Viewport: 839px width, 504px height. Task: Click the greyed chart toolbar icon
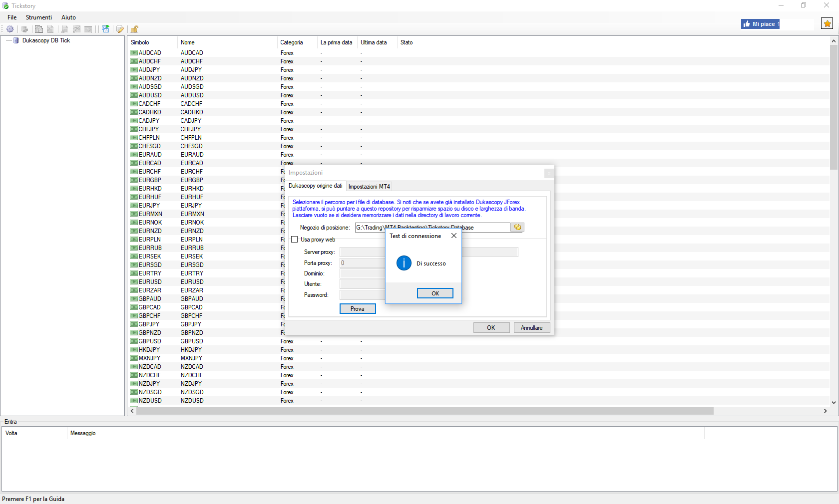click(x=76, y=29)
